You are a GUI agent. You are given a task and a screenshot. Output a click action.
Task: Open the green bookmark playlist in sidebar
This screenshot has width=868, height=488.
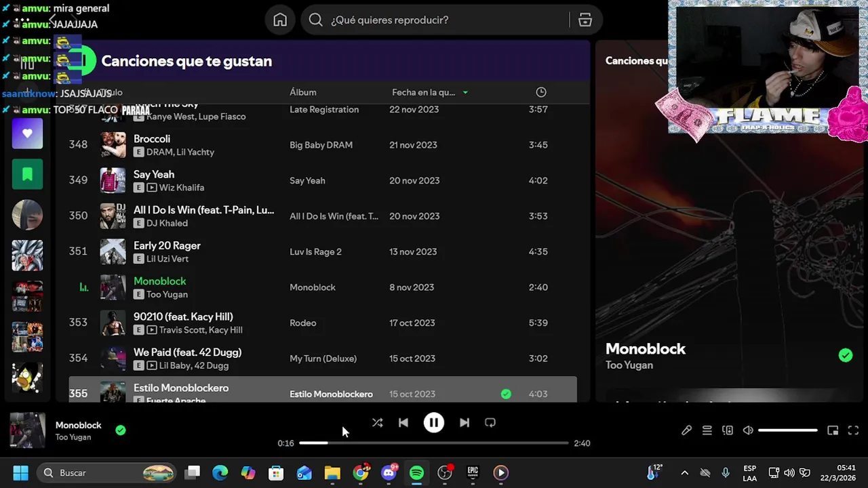click(27, 174)
